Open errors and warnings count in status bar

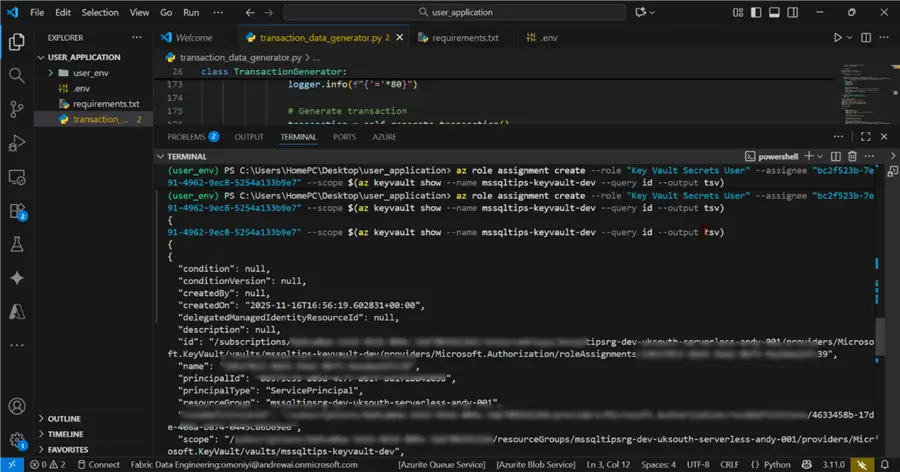coord(48,465)
